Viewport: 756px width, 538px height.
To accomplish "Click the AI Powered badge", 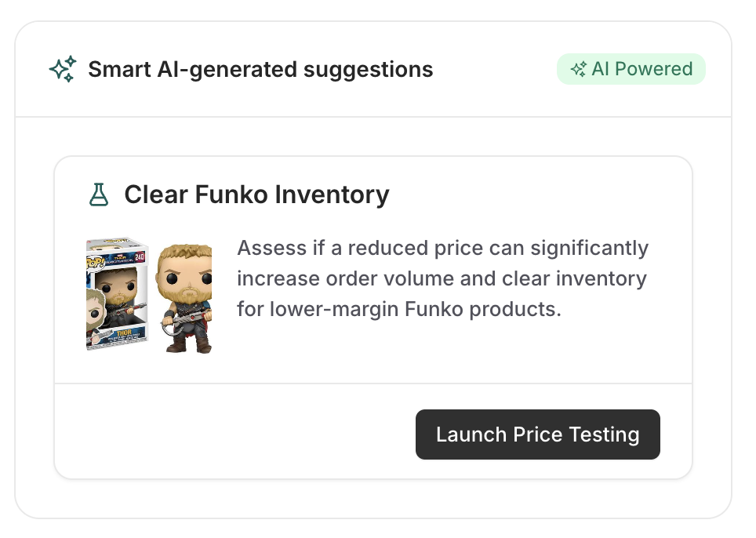I will pos(631,69).
